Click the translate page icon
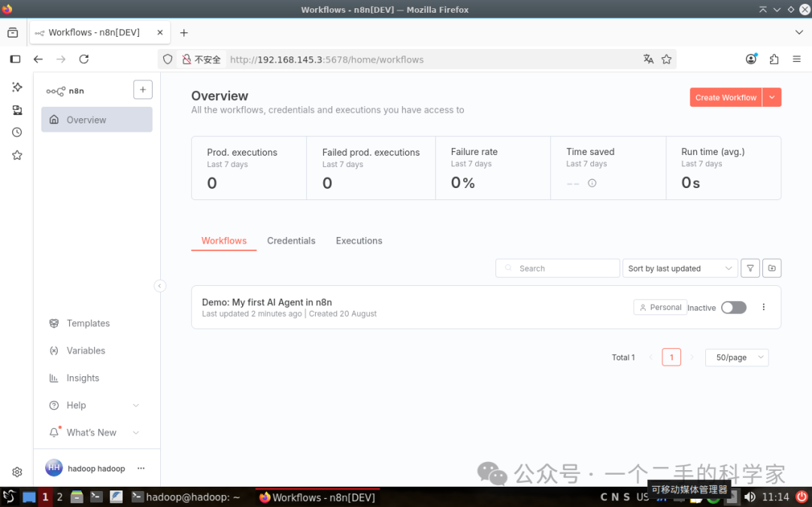 (648, 59)
